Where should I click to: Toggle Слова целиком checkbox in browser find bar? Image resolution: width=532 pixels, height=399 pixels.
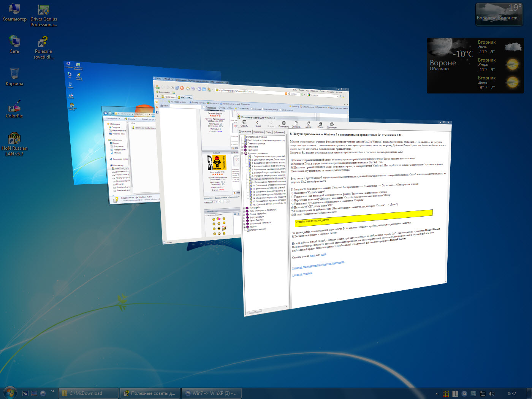(x=280, y=110)
